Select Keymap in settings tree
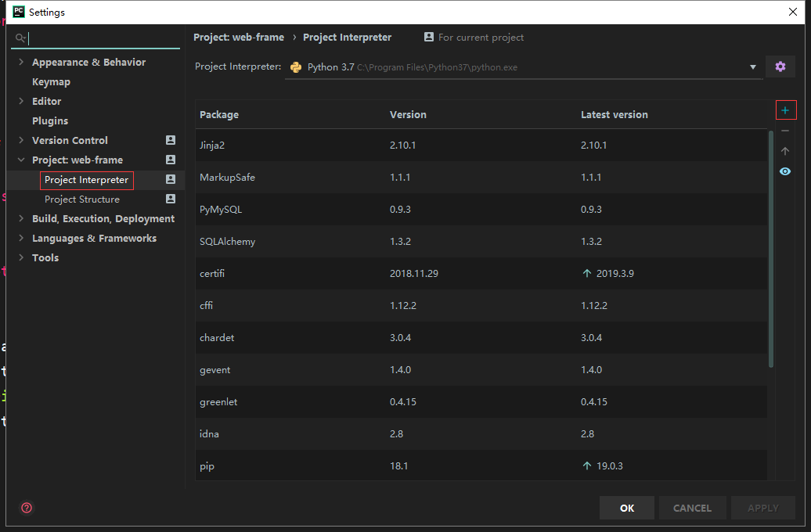The height and width of the screenshot is (532, 811). pyautogui.click(x=51, y=81)
